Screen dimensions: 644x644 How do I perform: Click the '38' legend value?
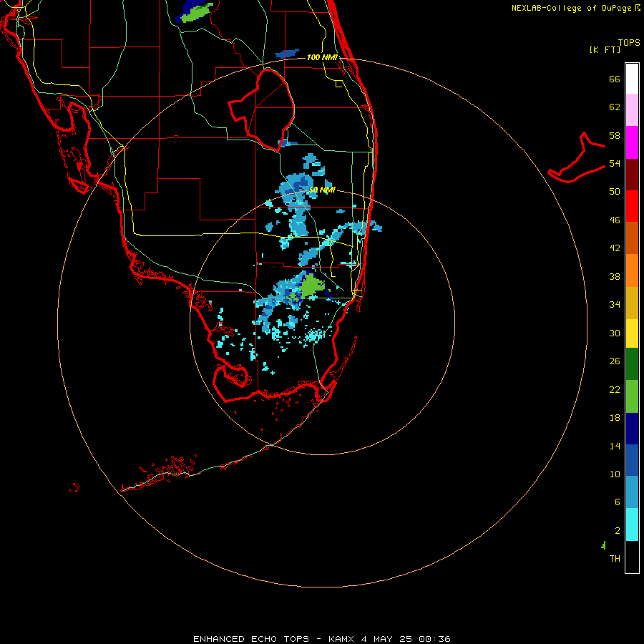[615, 276]
